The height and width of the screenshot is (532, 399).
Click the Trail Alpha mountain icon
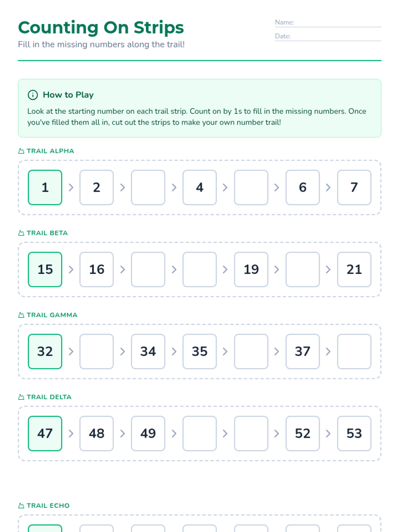(21, 151)
